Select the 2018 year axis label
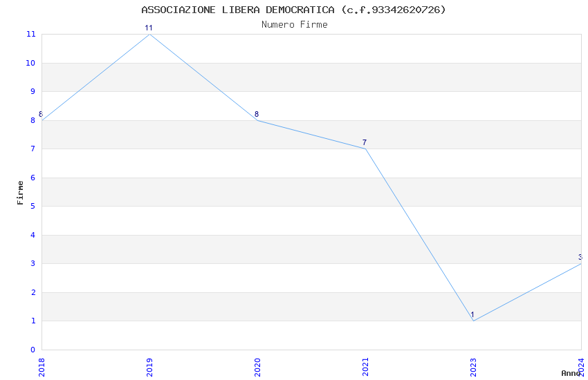The image size is (588, 380). [x=42, y=367]
